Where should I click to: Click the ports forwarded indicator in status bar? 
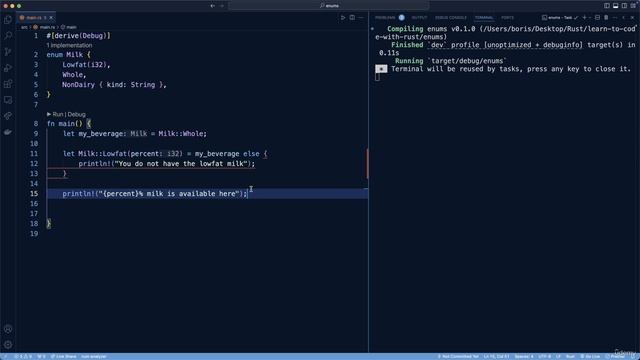point(41,356)
